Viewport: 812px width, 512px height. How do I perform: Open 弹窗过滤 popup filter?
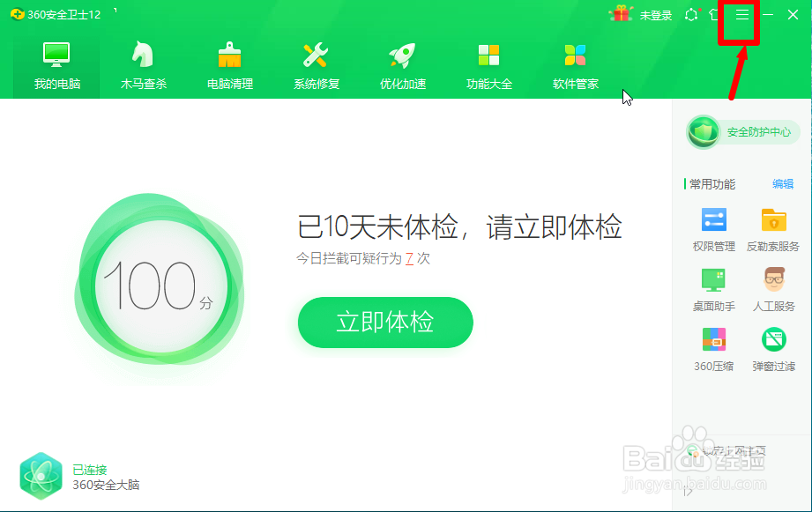[774, 350]
